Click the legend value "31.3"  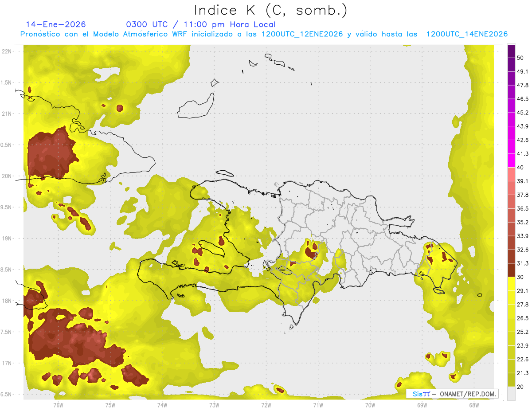(x=523, y=263)
